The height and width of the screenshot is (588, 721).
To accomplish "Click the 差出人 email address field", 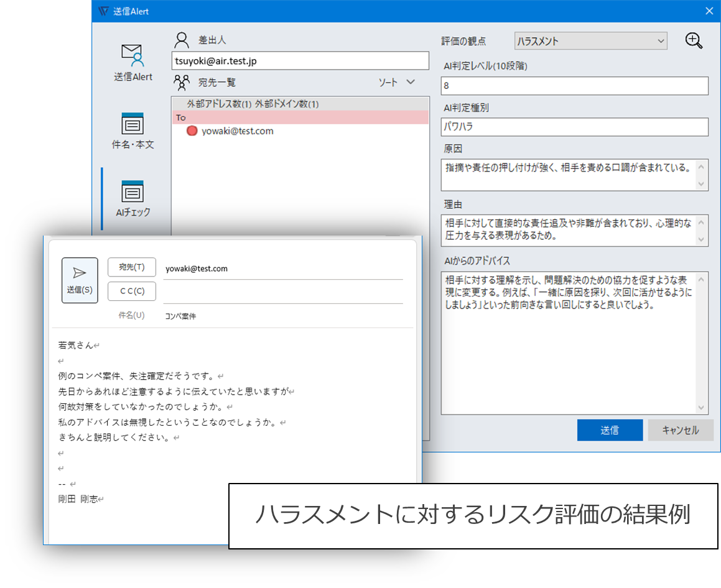I will tap(300, 61).
